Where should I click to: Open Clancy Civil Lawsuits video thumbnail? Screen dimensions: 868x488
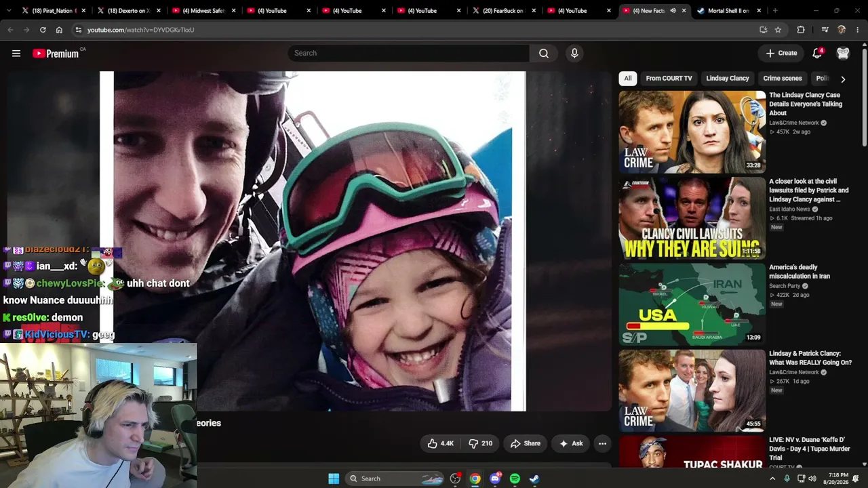click(692, 218)
